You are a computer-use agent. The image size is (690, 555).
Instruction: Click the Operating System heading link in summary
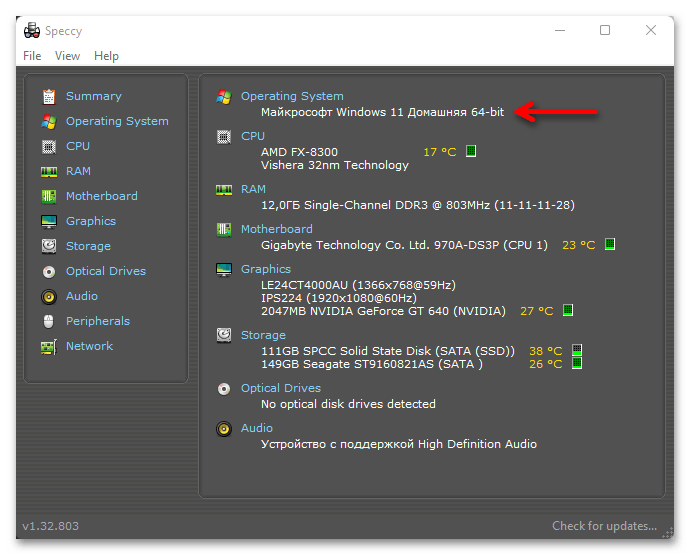292,96
